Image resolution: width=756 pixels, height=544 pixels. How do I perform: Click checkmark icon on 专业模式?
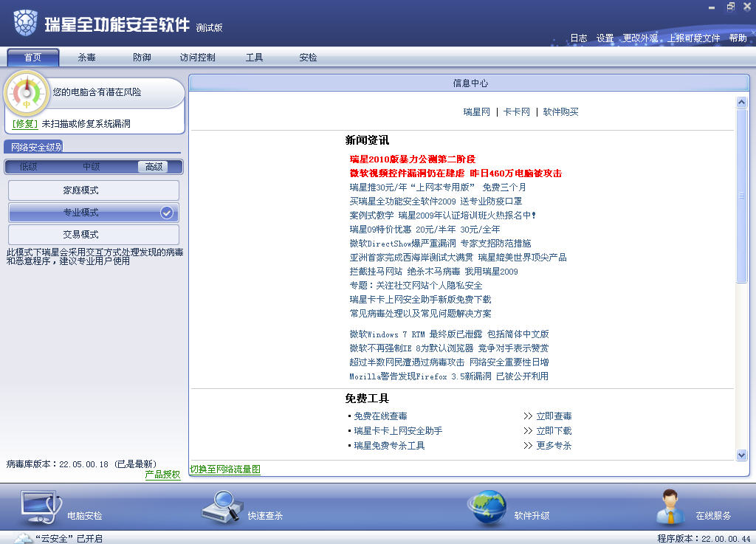[167, 213]
